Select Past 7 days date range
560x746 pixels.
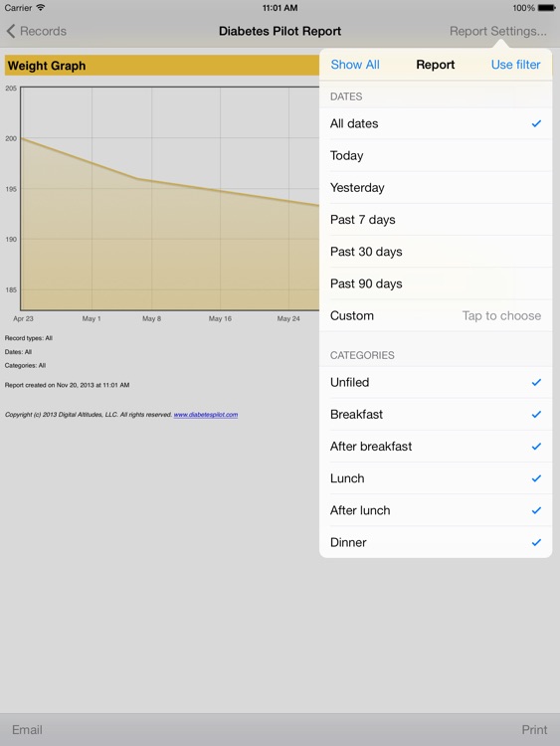pyautogui.click(x=436, y=220)
